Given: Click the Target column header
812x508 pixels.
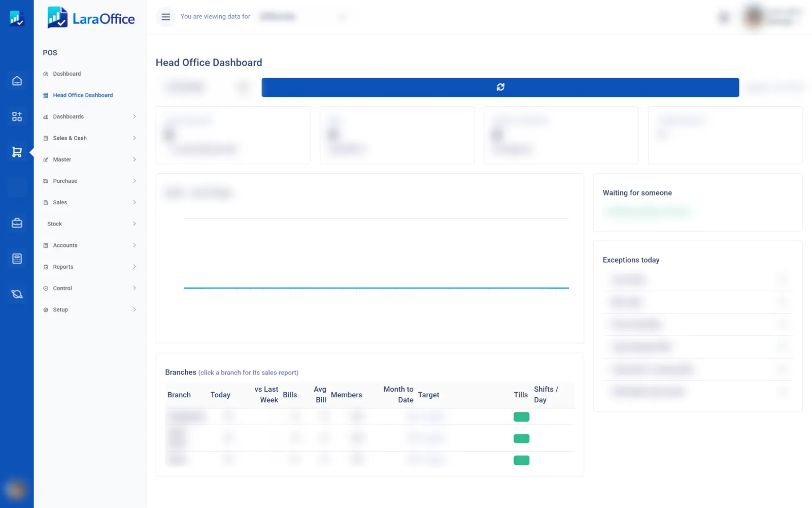Looking at the screenshot, I should point(429,395).
